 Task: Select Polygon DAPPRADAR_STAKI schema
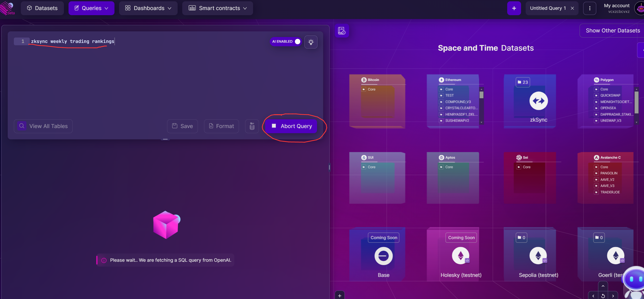pos(614,114)
